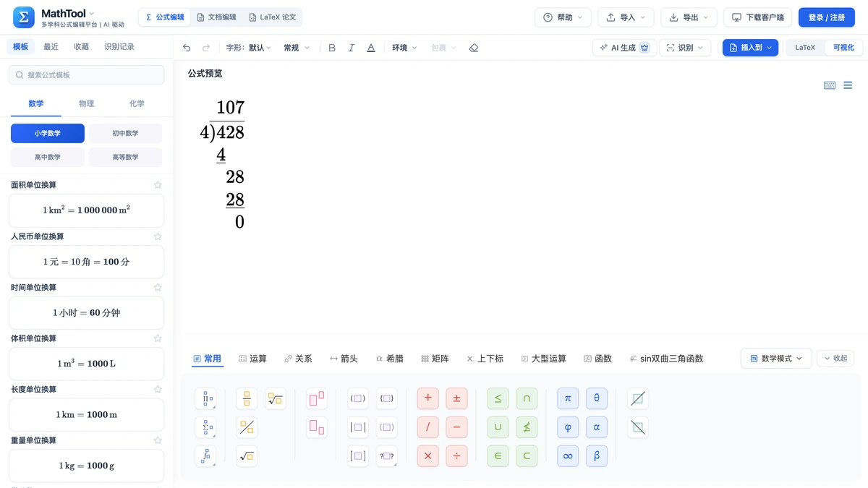Insert the stacked fraction template
The image size is (868, 488).
tap(247, 398)
